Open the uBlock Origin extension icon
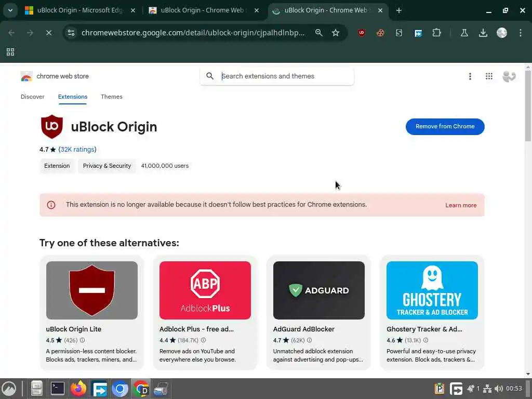 362,33
